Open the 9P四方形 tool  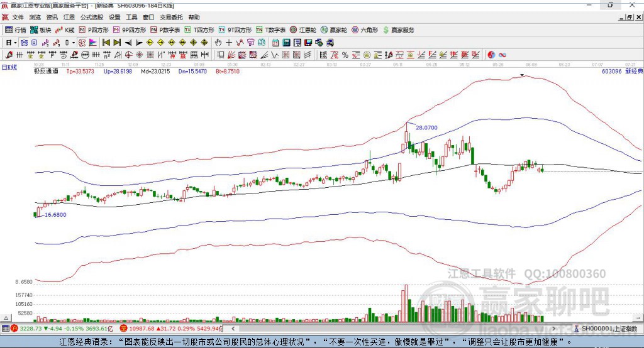(130, 30)
